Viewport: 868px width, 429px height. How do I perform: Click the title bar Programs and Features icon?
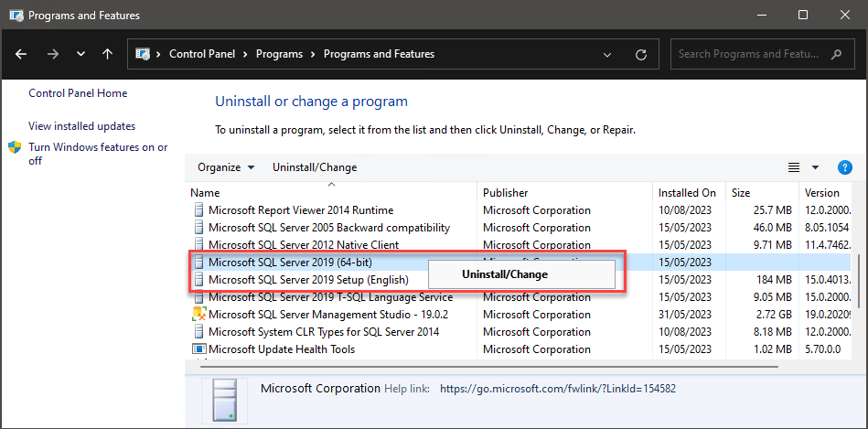[16, 15]
